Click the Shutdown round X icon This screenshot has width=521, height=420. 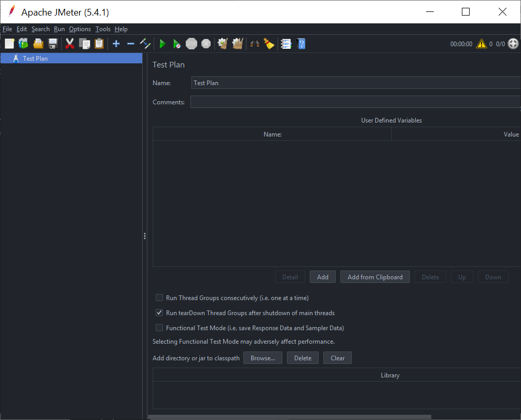pyautogui.click(x=206, y=44)
